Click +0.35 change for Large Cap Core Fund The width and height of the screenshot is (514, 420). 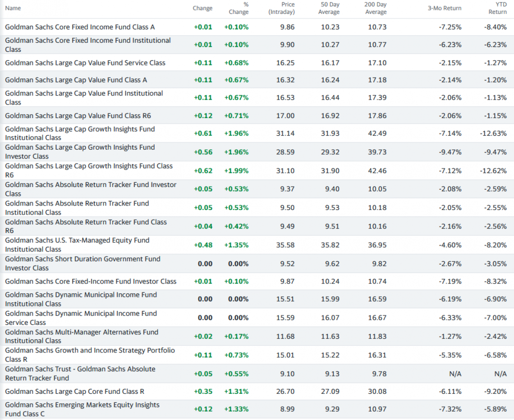click(x=203, y=392)
